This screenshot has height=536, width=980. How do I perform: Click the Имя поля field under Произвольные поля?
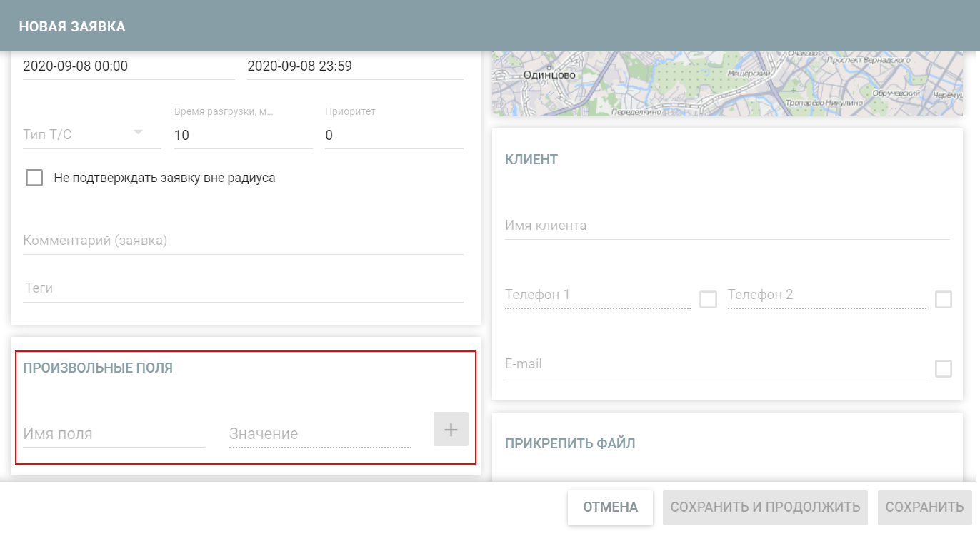coord(113,433)
